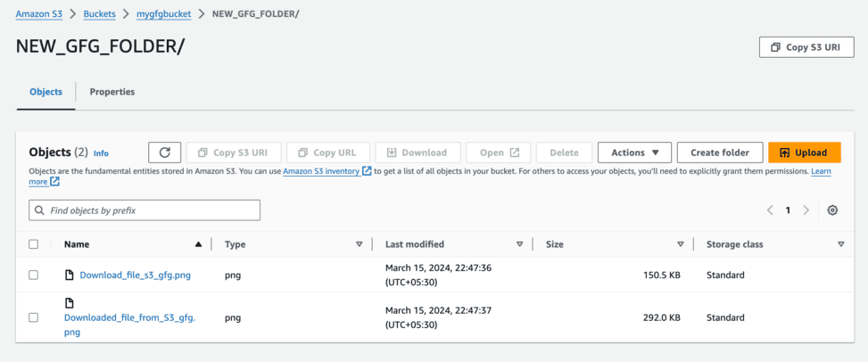The width and height of the screenshot is (868, 362).
Task: Click file icon beside Download_file_s3_gfg.png
Action: coord(70,276)
